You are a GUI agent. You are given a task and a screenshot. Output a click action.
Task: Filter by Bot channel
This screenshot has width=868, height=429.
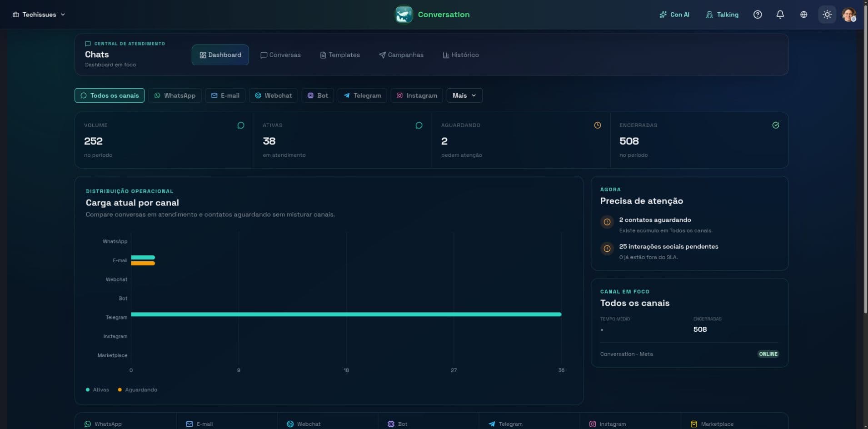[318, 95]
